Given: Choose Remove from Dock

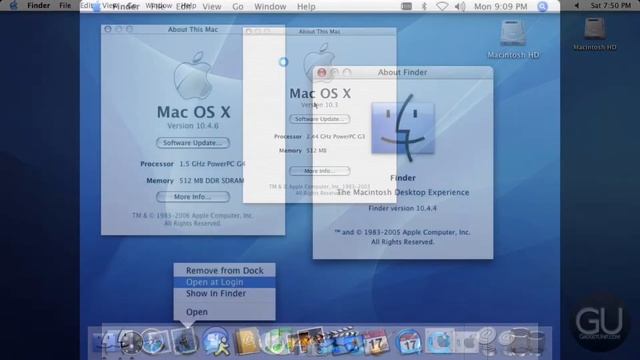Looking at the screenshot, I should (x=224, y=270).
